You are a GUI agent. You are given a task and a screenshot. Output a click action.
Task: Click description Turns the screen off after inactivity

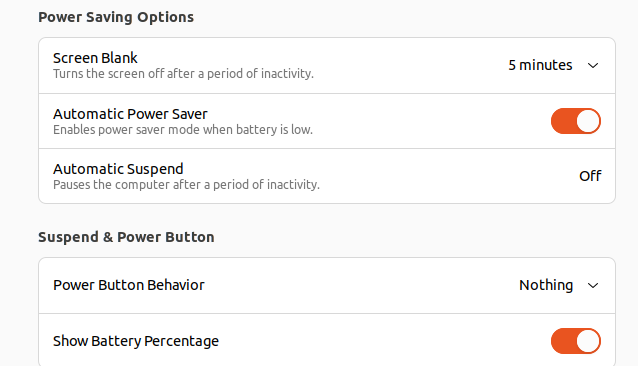(183, 74)
